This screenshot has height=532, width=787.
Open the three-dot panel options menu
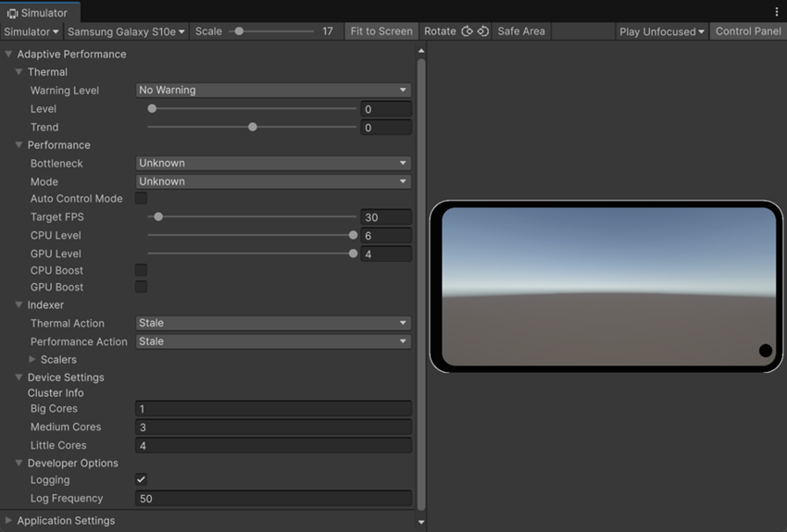tap(776, 12)
